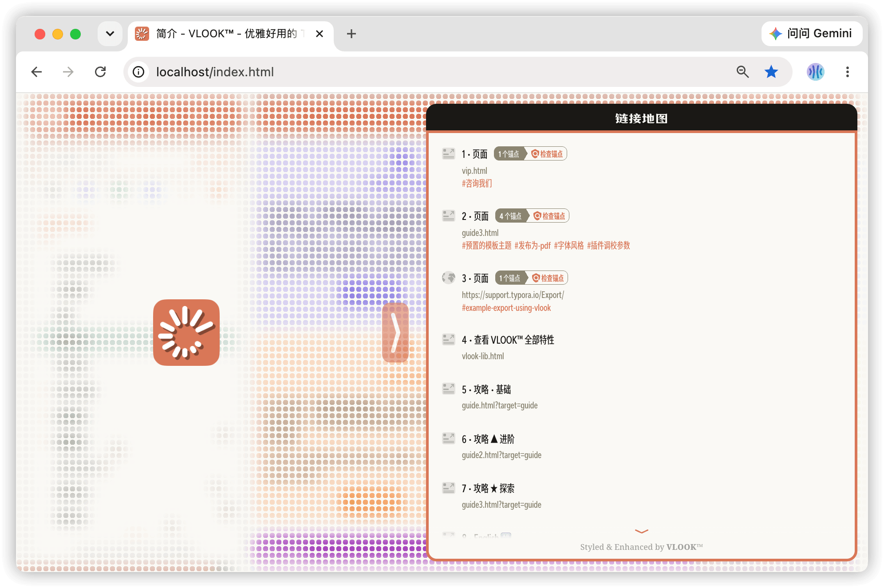Viewport: 884px width, 588px height.
Task: Click the page icon beside 攻略·基础
Action: tap(449, 389)
